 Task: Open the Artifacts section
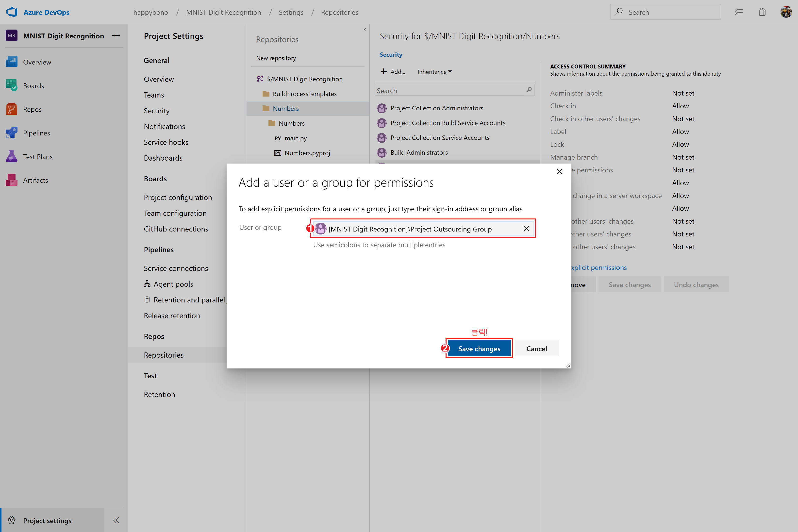click(35, 180)
